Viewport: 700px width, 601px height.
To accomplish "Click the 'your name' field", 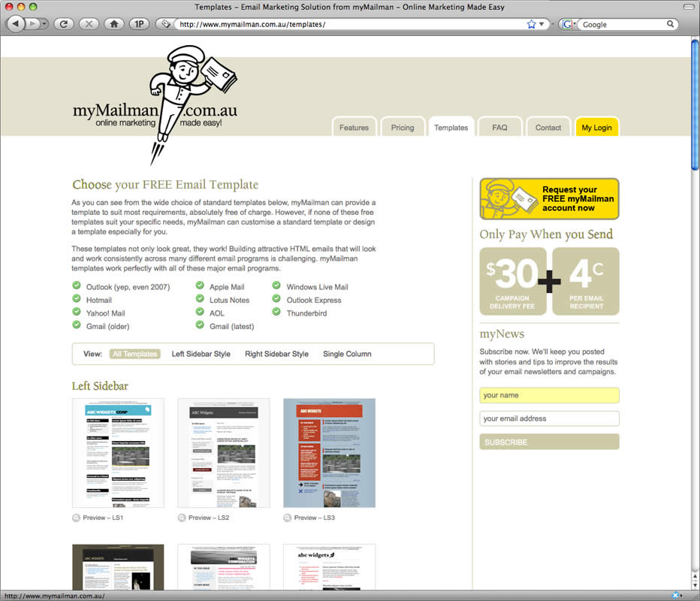I will 549,395.
